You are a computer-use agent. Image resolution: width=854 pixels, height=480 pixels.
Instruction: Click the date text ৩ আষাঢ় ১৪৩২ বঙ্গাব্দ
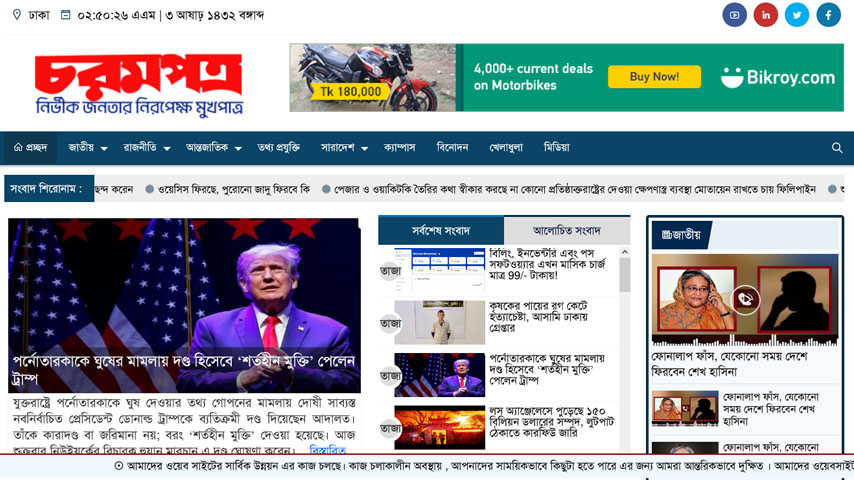[x=215, y=15]
